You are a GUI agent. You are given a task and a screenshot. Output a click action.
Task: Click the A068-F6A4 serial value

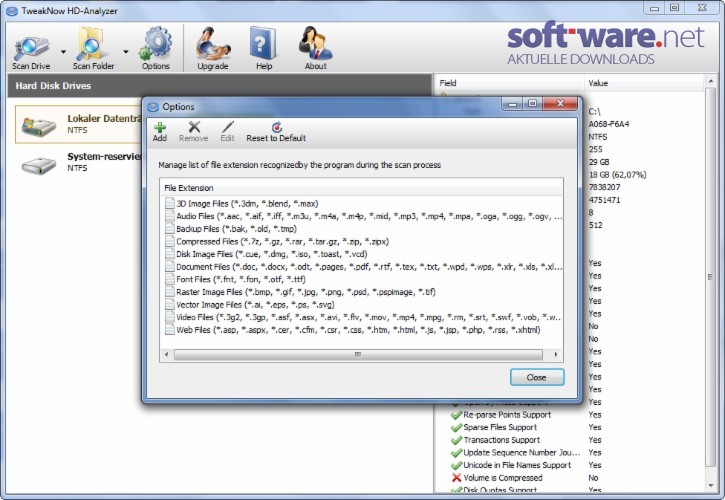[608, 124]
